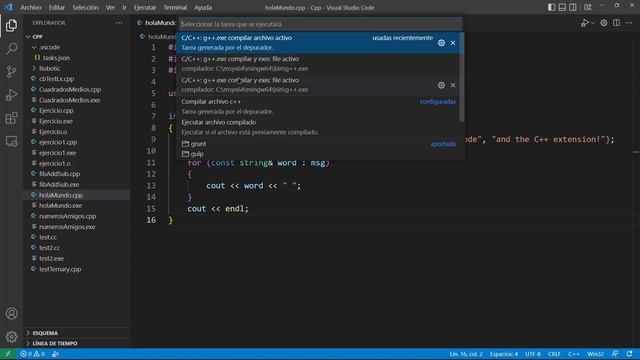Customize layout icon in title bar

pyautogui.click(x=588, y=7)
